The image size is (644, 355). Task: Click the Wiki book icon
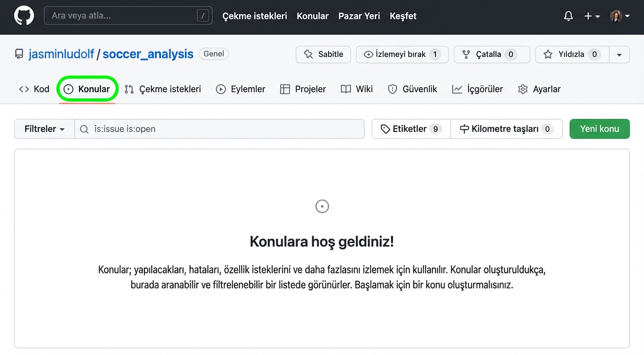345,89
